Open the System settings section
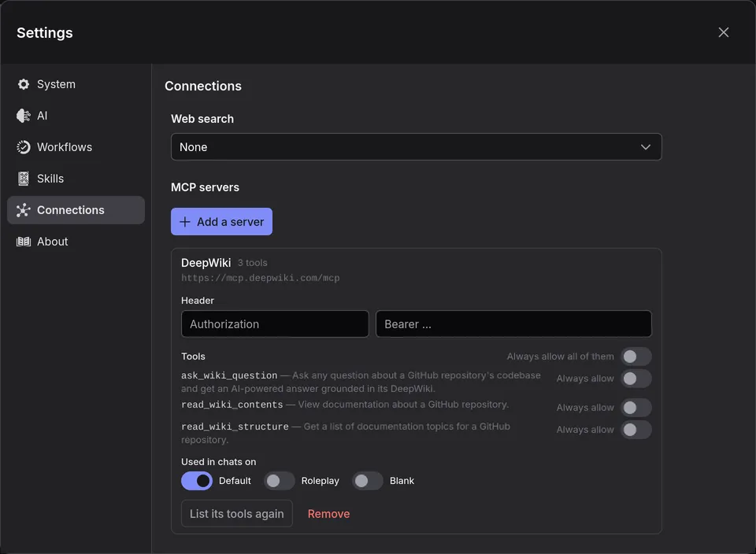This screenshot has width=756, height=554. point(76,84)
